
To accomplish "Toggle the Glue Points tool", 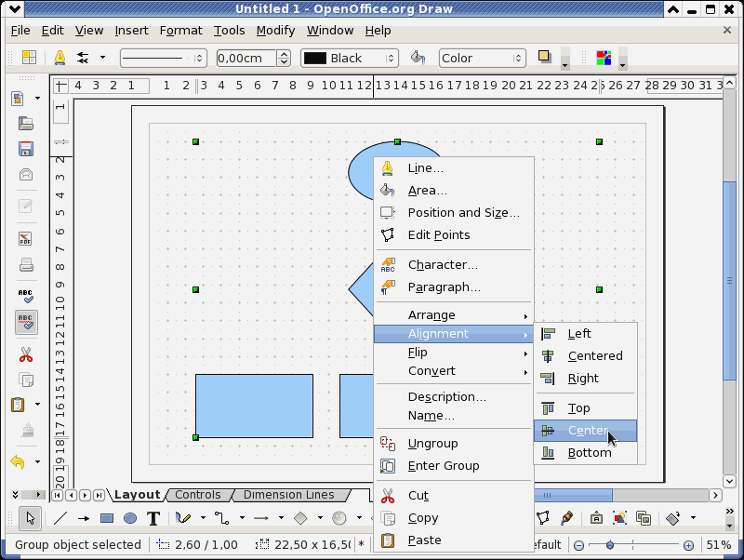I will (x=566, y=518).
